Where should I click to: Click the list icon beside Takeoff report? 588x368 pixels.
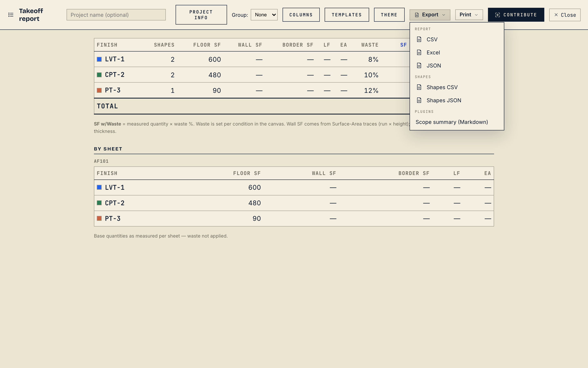pos(11,15)
